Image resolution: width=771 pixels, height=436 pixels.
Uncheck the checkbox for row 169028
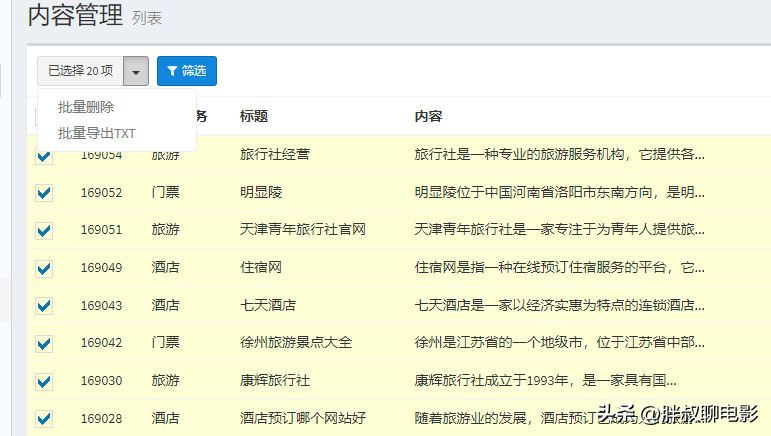point(44,419)
